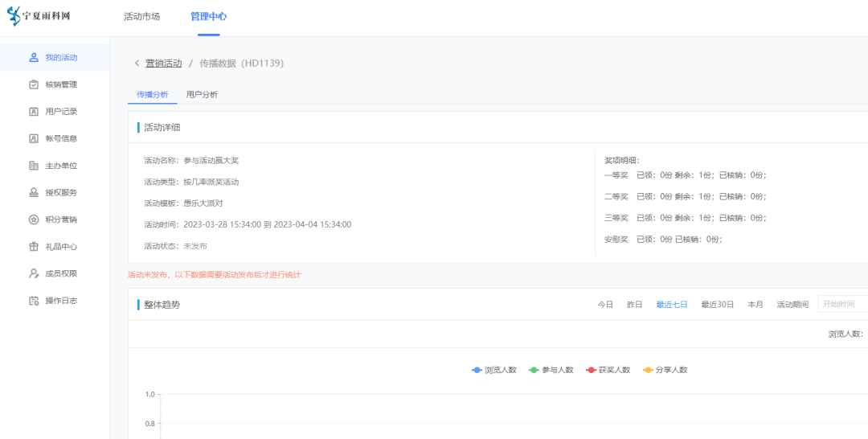Click the 活动详细 section heading

point(162,127)
